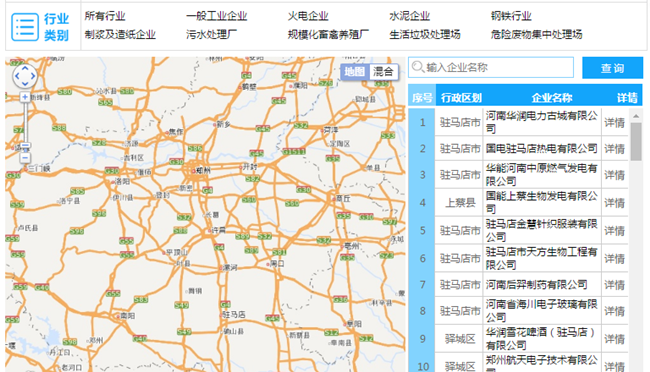Open 详情 for 国电驻马店热电有限公司
The image size is (650, 372).
[x=614, y=149]
